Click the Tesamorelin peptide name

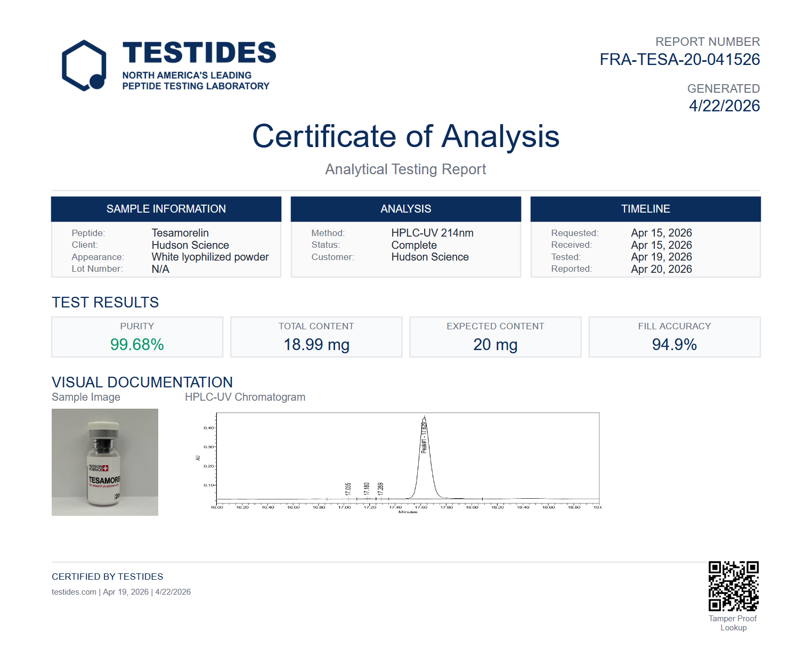[180, 233]
